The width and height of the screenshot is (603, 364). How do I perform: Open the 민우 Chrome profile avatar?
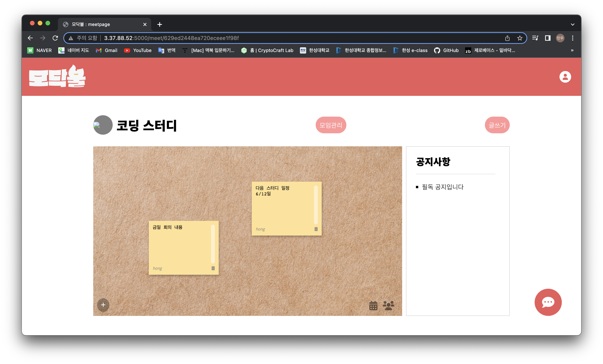pyautogui.click(x=560, y=38)
